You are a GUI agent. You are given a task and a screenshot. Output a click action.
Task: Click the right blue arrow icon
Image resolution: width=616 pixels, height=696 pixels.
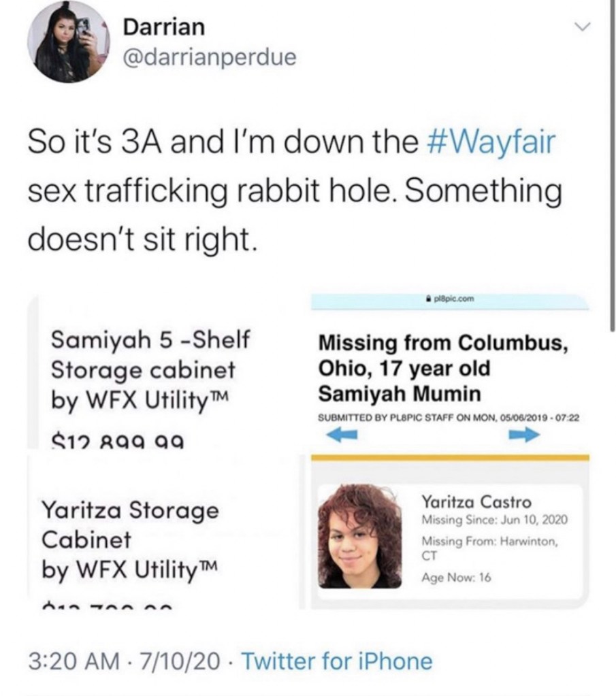[525, 435]
